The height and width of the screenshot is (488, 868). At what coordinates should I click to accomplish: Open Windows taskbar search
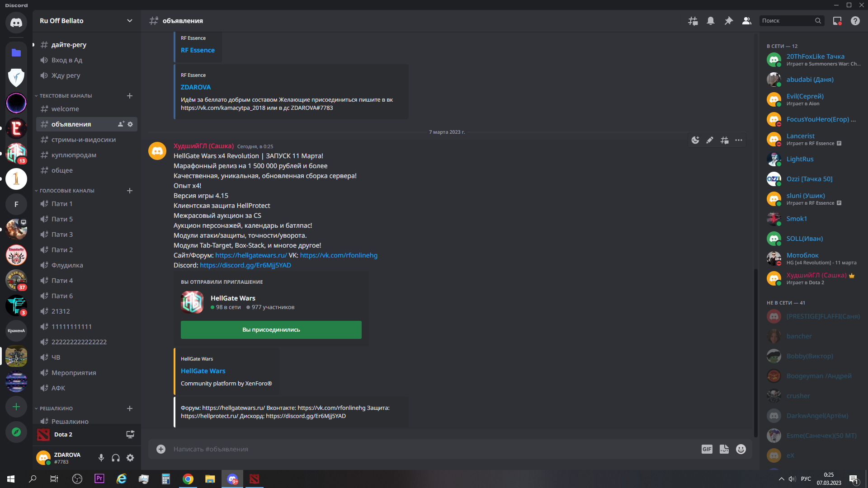(33, 479)
